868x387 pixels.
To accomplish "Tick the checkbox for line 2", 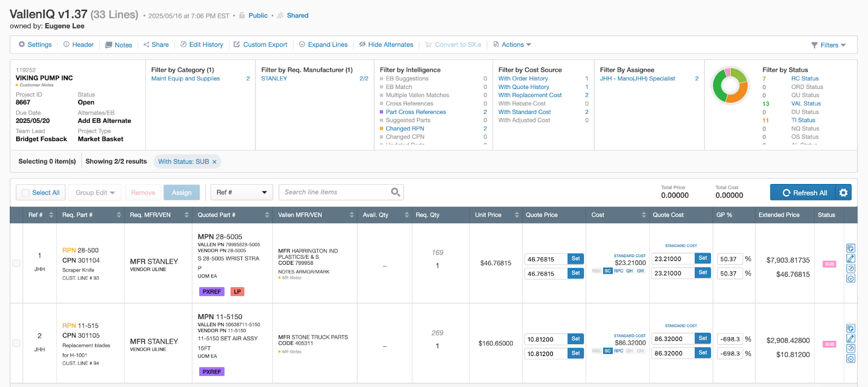I will (x=16, y=343).
